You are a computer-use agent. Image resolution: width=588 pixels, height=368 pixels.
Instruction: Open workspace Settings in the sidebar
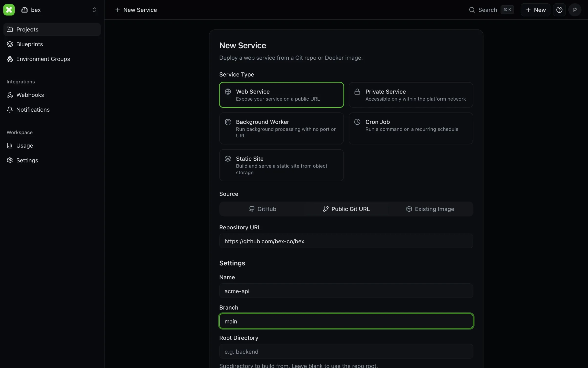tap(52, 160)
